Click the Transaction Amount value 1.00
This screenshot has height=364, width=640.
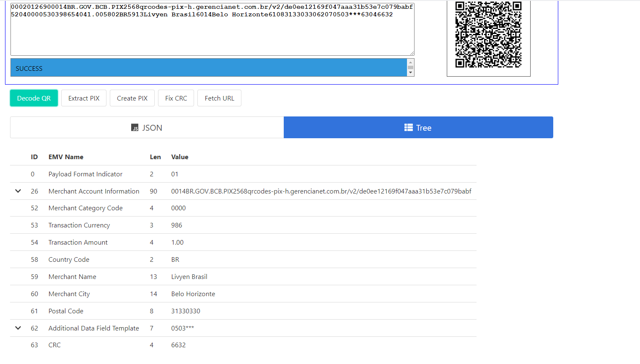click(177, 243)
